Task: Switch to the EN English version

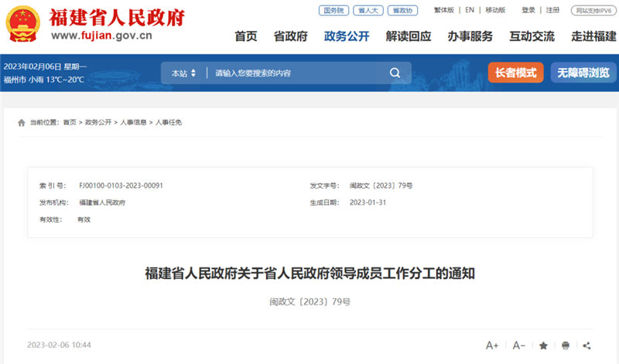Action: pos(470,10)
